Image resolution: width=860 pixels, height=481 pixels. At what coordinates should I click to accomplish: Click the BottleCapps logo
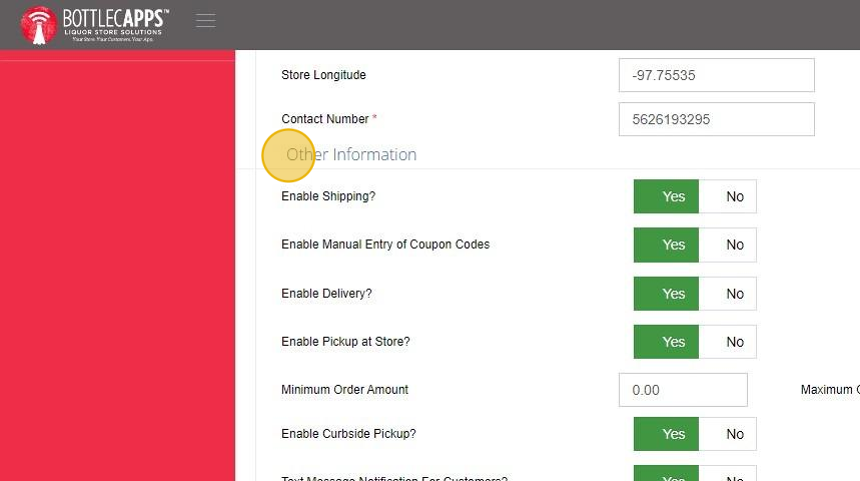(94, 25)
